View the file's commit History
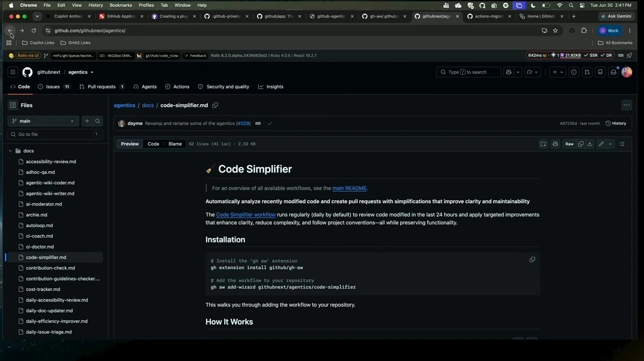 coord(616,123)
